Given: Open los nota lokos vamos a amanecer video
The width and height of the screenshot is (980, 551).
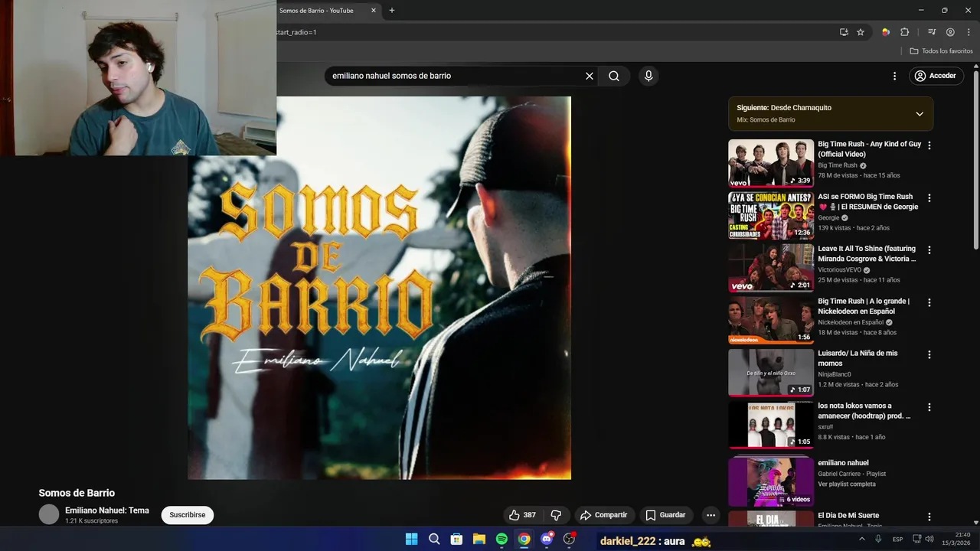Looking at the screenshot, I should coord(771,425).
